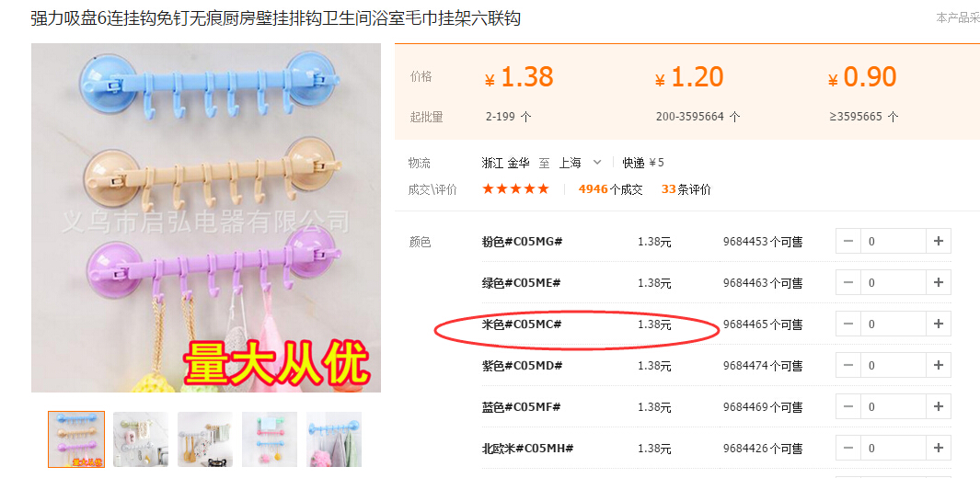Click plus button for 绿色#C05ME# row
Screen dimensions: 980x478
pos(938,283)
